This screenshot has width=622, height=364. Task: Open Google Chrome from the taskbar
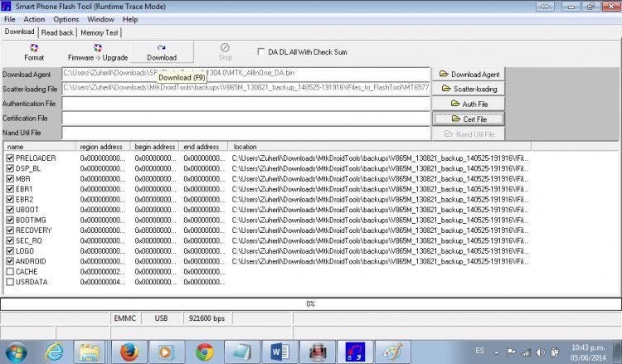point(204,352)
